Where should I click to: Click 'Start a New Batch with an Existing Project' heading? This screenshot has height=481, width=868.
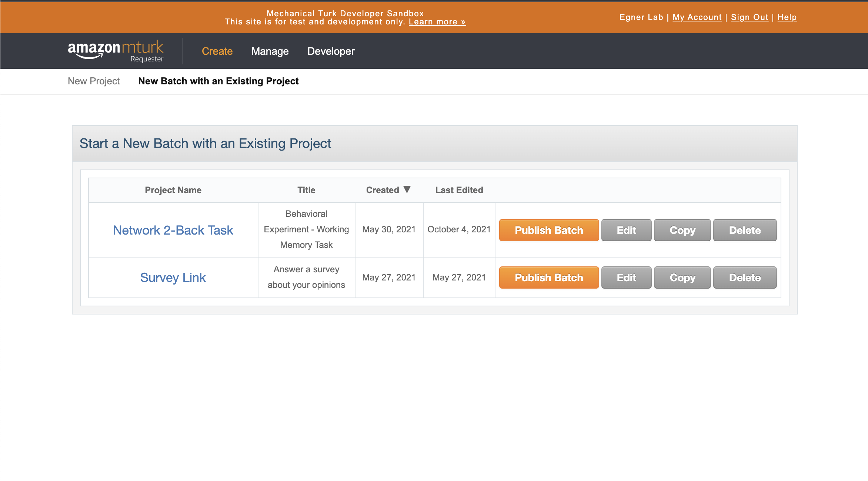tap(205, 144)
